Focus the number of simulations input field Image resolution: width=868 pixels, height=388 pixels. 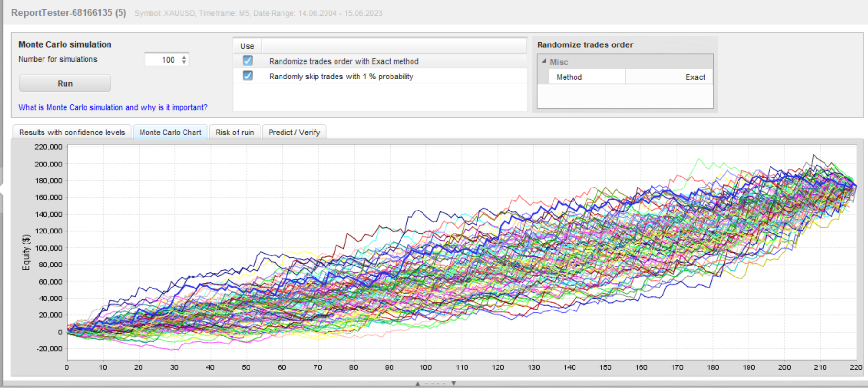pos(162,60)
